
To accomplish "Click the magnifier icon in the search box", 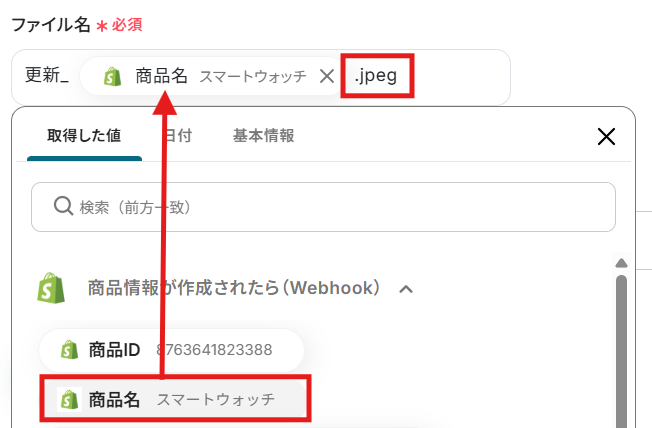I will point(61,207).
